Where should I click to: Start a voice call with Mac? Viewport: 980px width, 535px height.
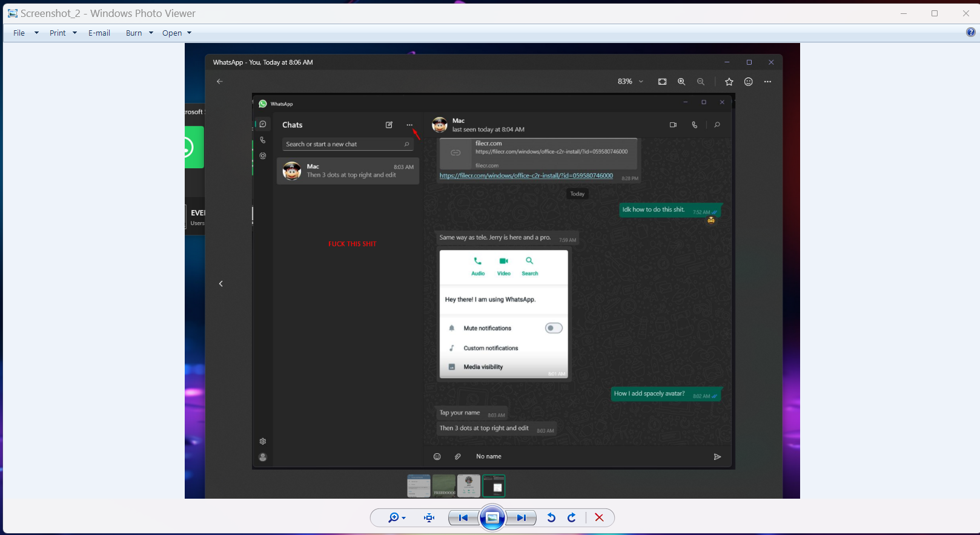pyautogui.click(x=695, y=125)
